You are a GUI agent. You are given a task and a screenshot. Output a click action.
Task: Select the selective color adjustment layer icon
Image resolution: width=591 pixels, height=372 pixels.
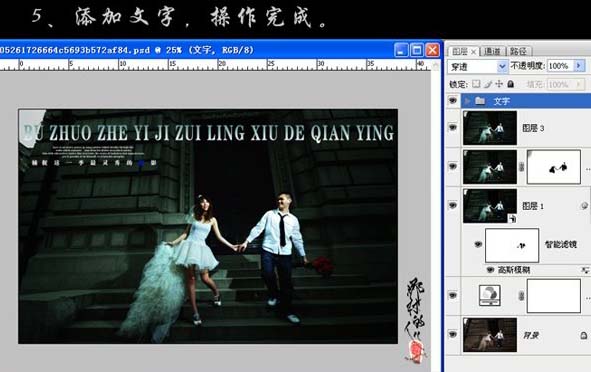[x=490, y=295]
